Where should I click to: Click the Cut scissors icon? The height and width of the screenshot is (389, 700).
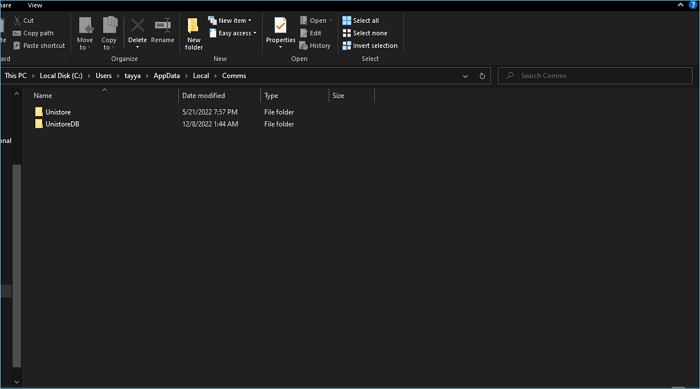coord(17,21)
